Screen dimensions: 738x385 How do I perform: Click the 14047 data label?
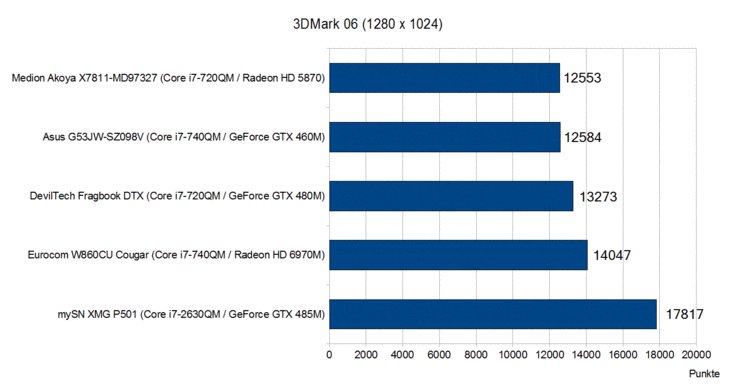(x=612, y=255)
